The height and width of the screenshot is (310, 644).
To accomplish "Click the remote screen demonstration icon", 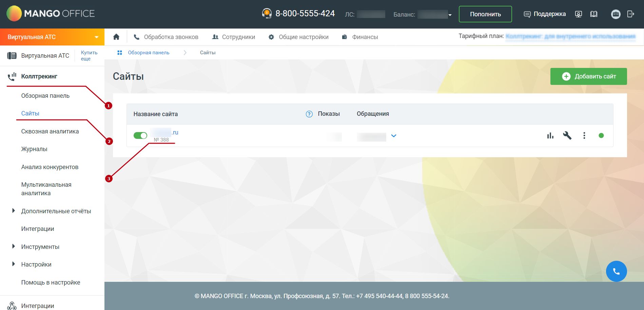I will 578,14.
